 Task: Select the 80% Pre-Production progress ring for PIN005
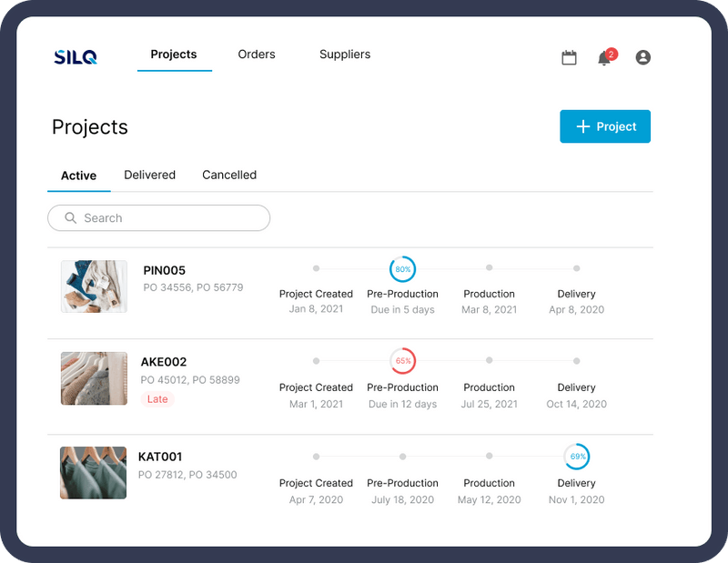pyautogui.click(x=402, y=269)
